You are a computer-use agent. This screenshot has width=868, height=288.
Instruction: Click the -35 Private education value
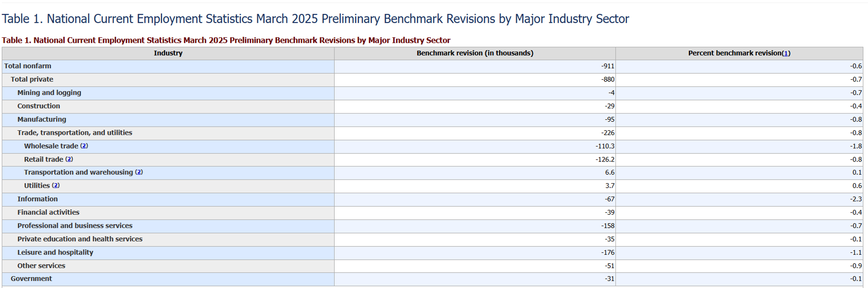[x=610, y=239]
